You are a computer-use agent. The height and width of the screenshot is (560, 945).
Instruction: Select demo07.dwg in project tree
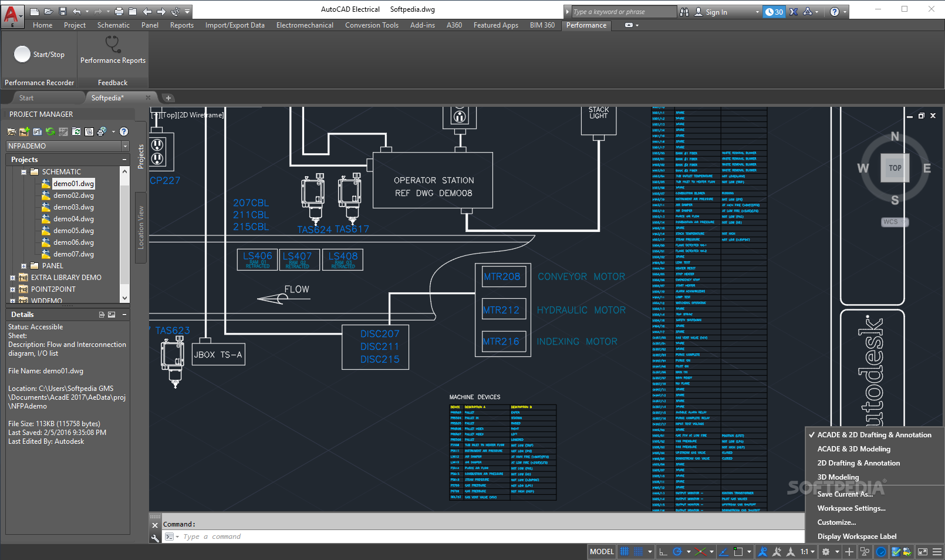[73, 254]
